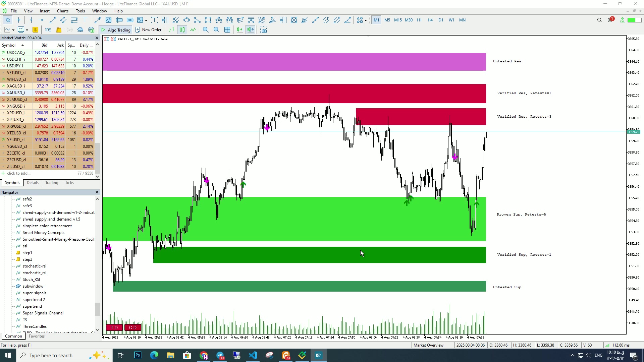Open the shapes objects dropdown arrow
Screen dimensions: 644x362
366,20
